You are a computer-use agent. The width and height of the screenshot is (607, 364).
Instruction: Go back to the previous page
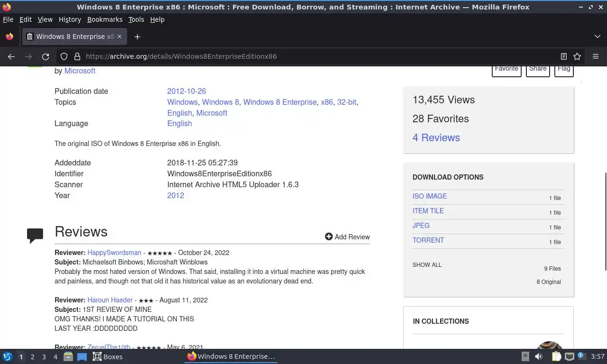[11, 56]
